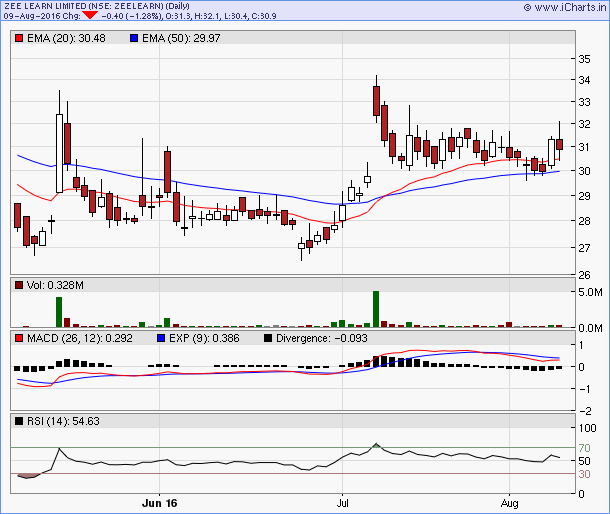
Task: Click the Jul date axis label
Action: tap(342, 503)
